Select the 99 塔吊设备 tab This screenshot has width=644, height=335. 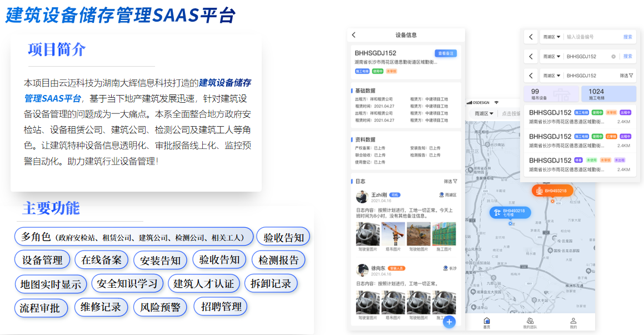[551, 94]
